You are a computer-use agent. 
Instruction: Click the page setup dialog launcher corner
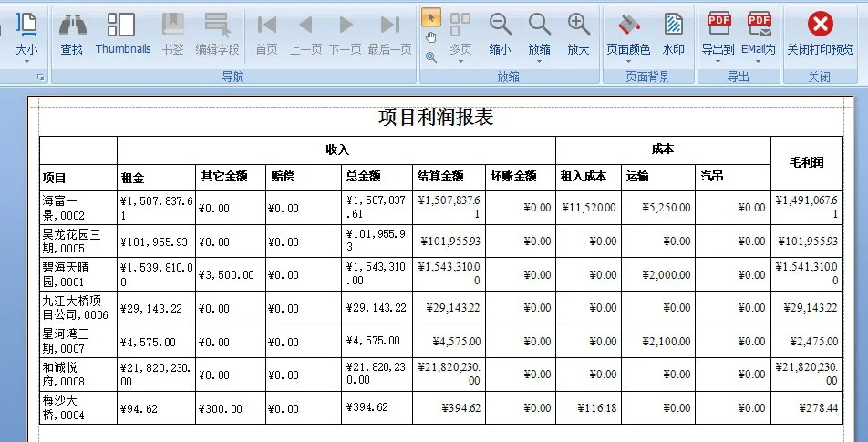(x=40, y=78)
